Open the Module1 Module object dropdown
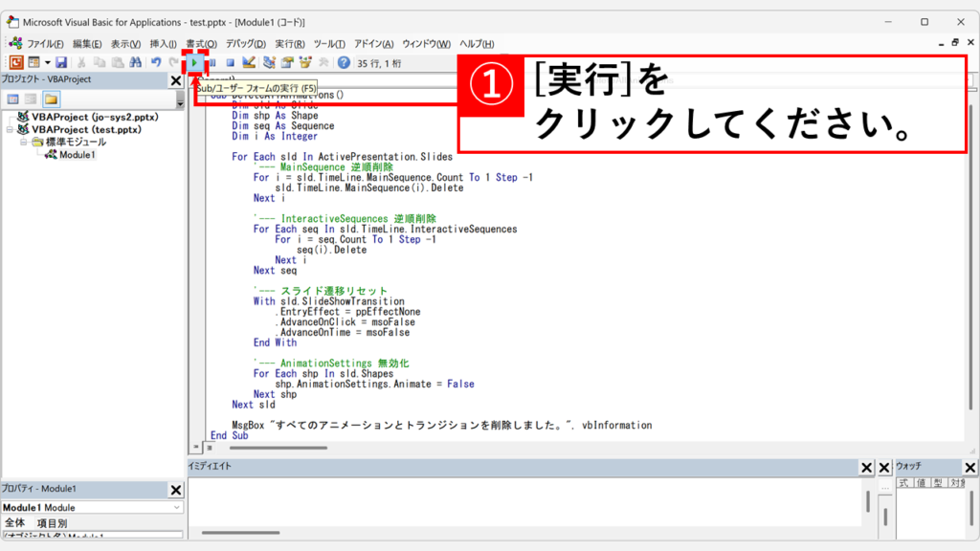The height and width of the screenshot is (551, 980). tap(177, 507)
